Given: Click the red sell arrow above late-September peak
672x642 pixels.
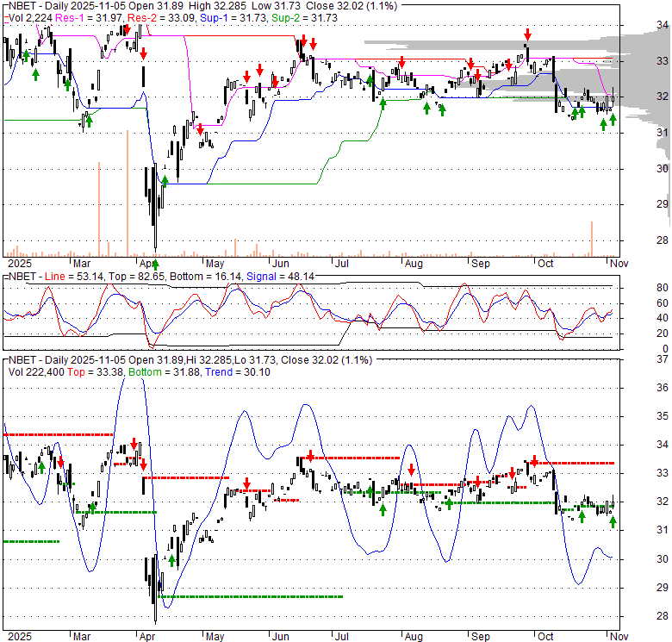Looking at the screenshot, I should (x=527, y=34).
